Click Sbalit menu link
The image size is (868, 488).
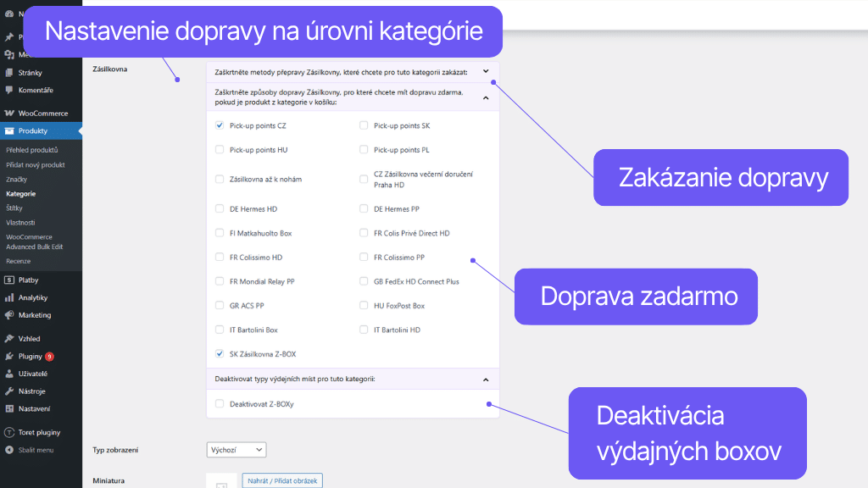[x=36, y=450]
